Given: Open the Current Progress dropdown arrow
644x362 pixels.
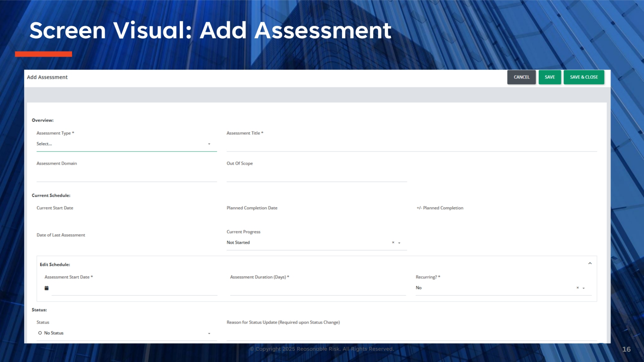Looking at the screenshot, I should pos(399,243).
